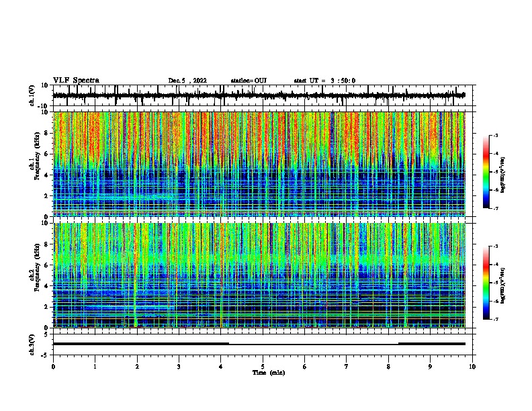This screenshot has height=411, width=532.
Task: Click the "Time (min)" axis label
Action: (x=269, y=373)
